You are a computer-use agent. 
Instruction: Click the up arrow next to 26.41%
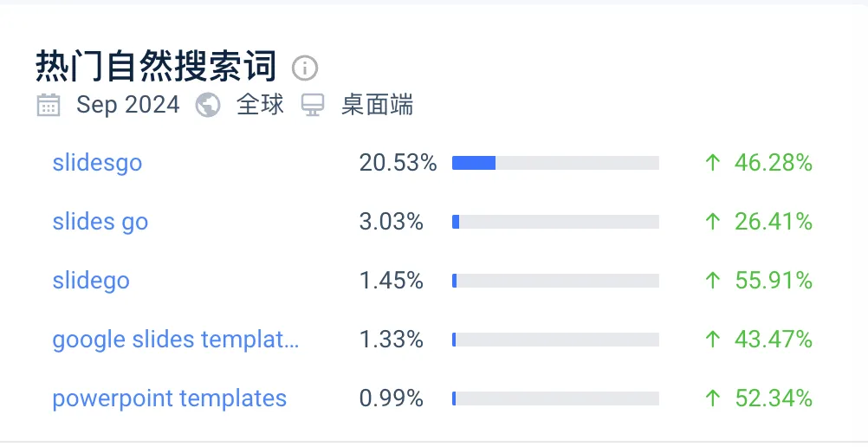[x=713, y=222]
